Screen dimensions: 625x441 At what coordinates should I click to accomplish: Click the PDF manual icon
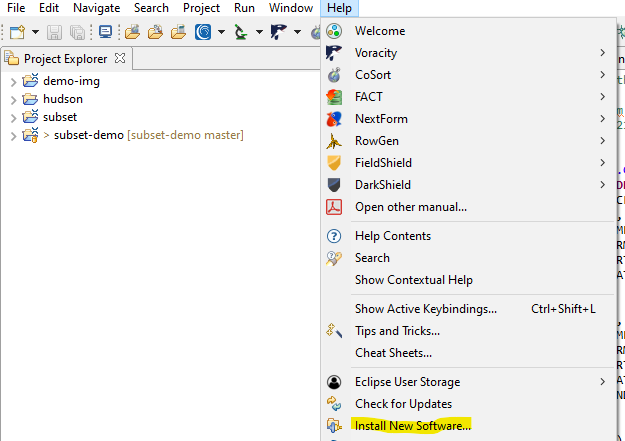point(334,207)
